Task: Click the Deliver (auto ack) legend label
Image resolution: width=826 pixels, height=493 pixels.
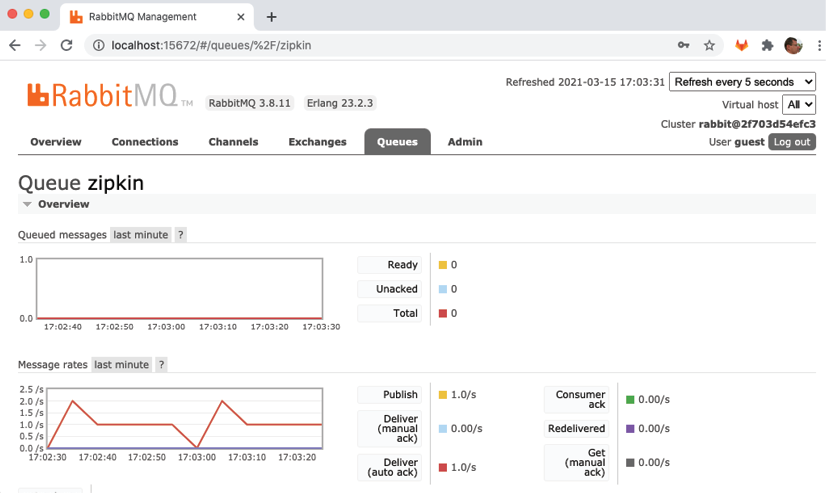Action: click(389, 467)
